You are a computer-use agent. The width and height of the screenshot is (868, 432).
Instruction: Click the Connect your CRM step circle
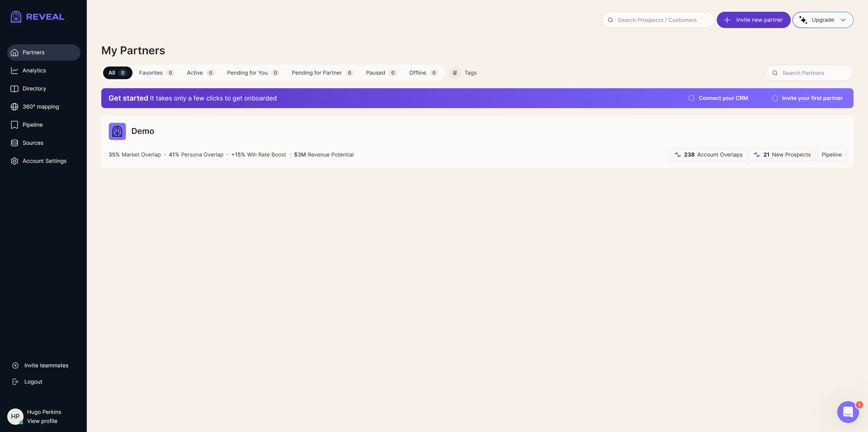(x=691, y=98)
